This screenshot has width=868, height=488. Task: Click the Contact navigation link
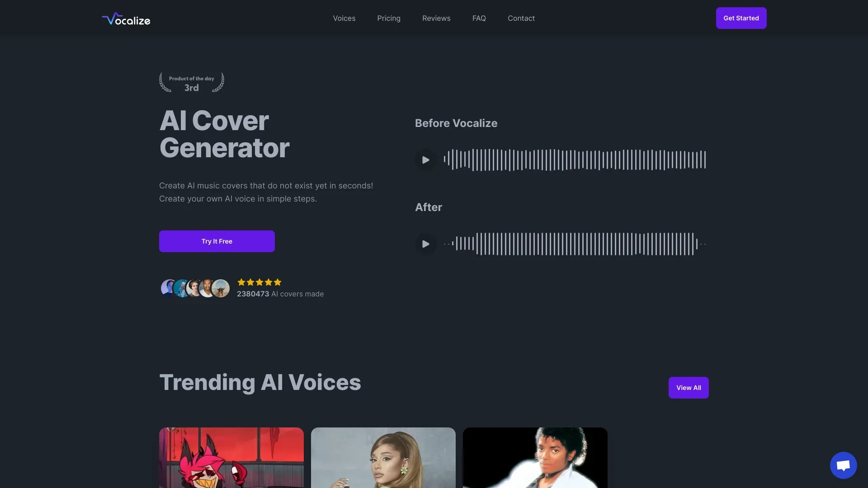[x=521, y=18]
